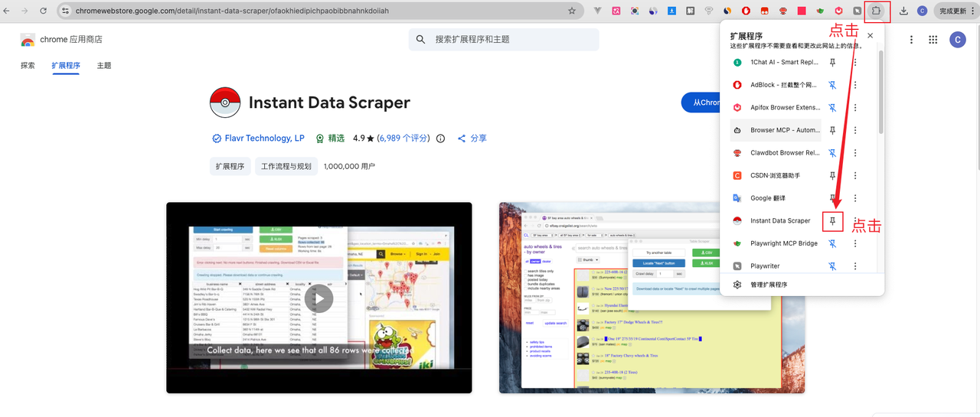
Task: Pin Google 翻译 extension to toolbar
Action: point(832,198)
